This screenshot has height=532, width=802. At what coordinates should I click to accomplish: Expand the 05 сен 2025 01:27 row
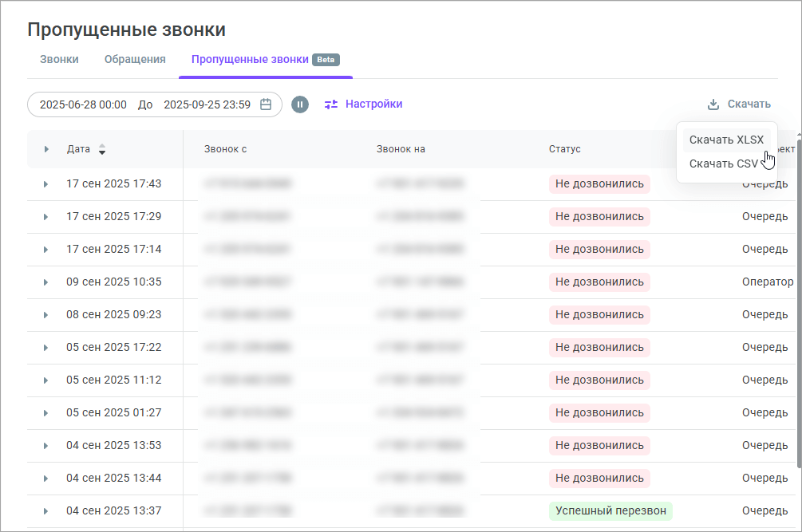46,413
